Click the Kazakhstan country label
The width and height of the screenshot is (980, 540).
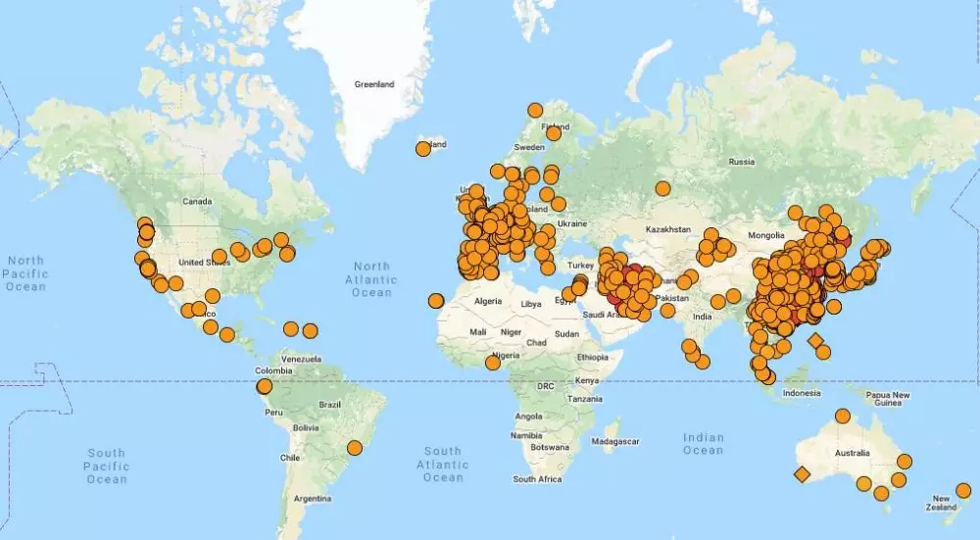[x=669, y=228]
